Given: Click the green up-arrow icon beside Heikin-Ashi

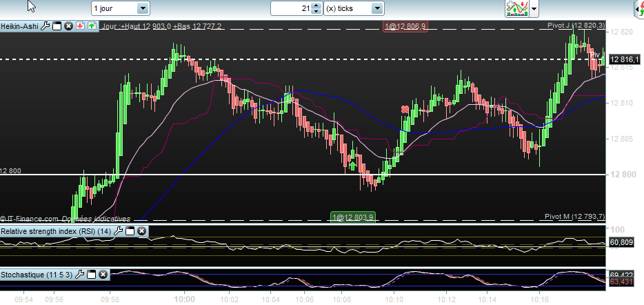Looking at the screenshot, I should coord(92,26).
